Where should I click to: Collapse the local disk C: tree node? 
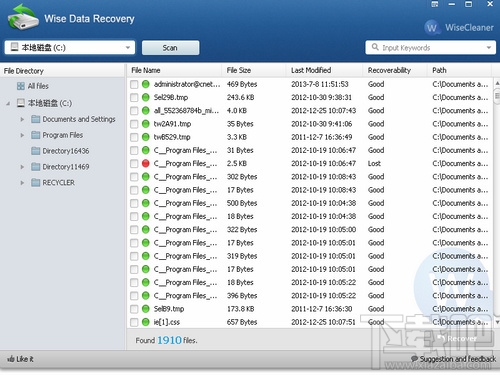click(8, 103)
